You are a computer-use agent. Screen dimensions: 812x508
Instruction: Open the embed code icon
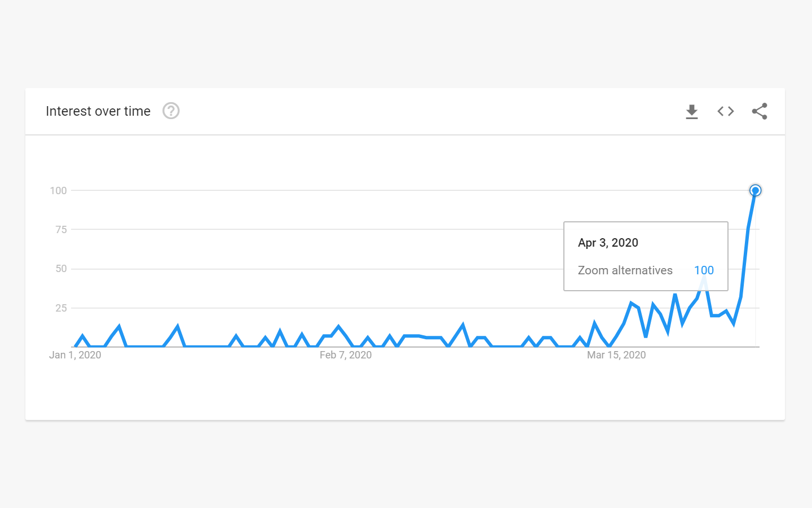(726, 111)
